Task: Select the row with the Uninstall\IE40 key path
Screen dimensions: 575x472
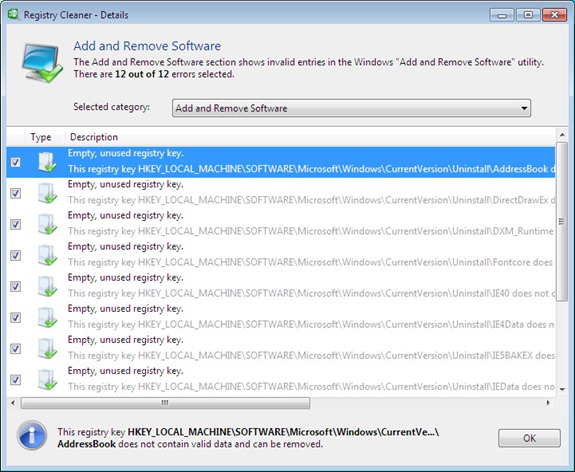Action: pos(281,286)
